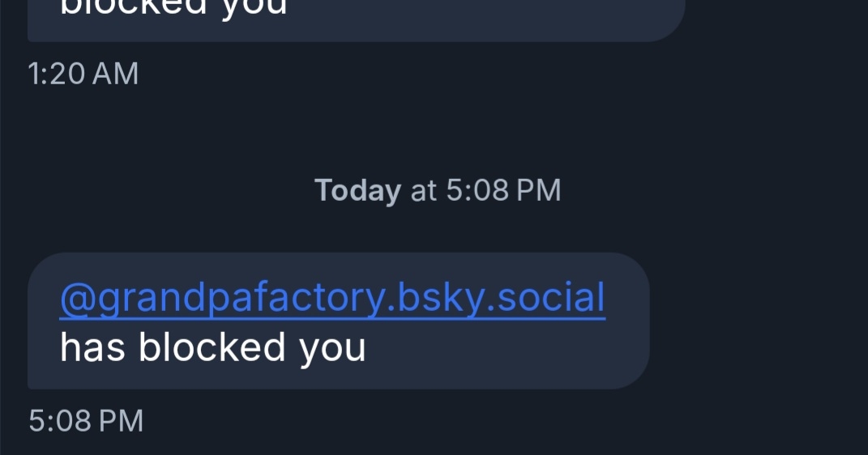Click the "AM" in the 1:20 timestamp
868x455 pixels.
(x=115, y=74)
